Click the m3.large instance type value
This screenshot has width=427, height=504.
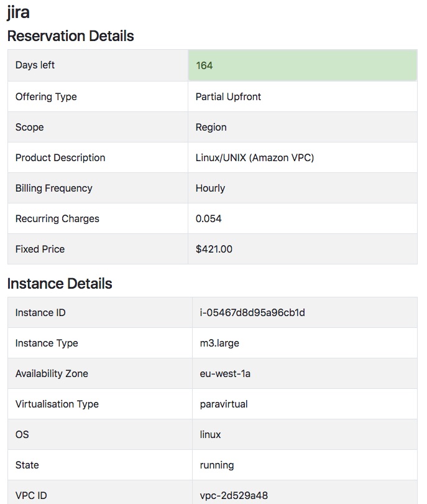[x=219, y=343]
